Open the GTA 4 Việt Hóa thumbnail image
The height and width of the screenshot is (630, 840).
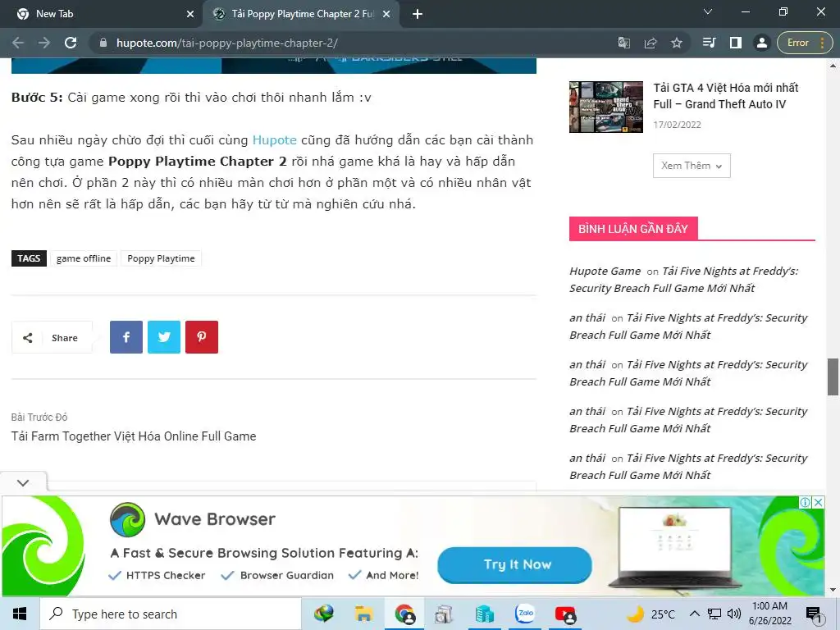[x=606, y=107]
